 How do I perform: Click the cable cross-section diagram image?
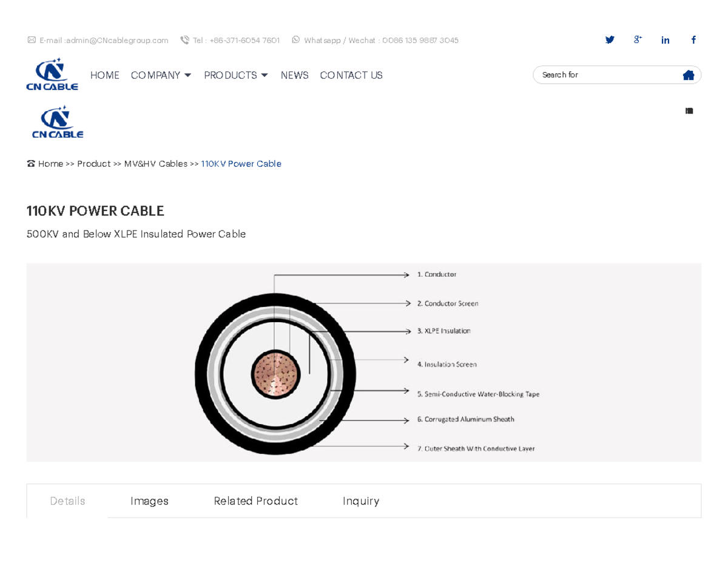(364, 362)
